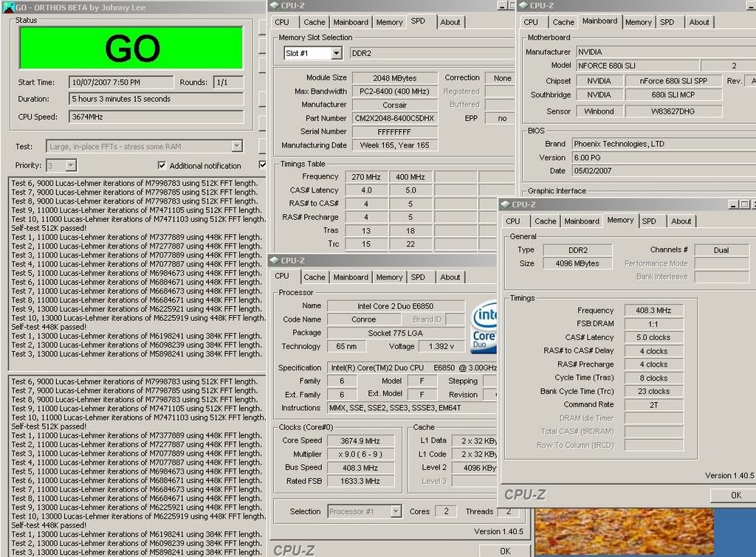The height and width of the screenshot is (557, 756).
Task: Click the title bar icon of the CPU-Z Mainboard window
Action: click(x=523, y=5)
